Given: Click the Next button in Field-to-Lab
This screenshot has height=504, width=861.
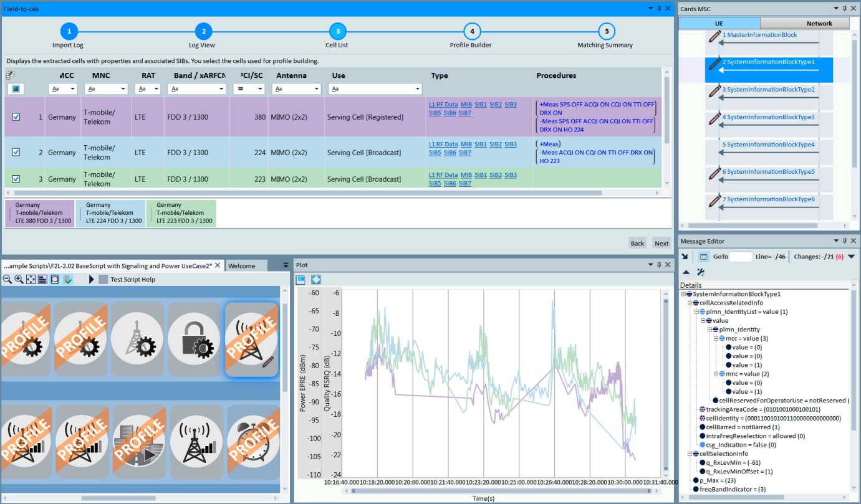Looking at the screenshot, I should 661,243.
